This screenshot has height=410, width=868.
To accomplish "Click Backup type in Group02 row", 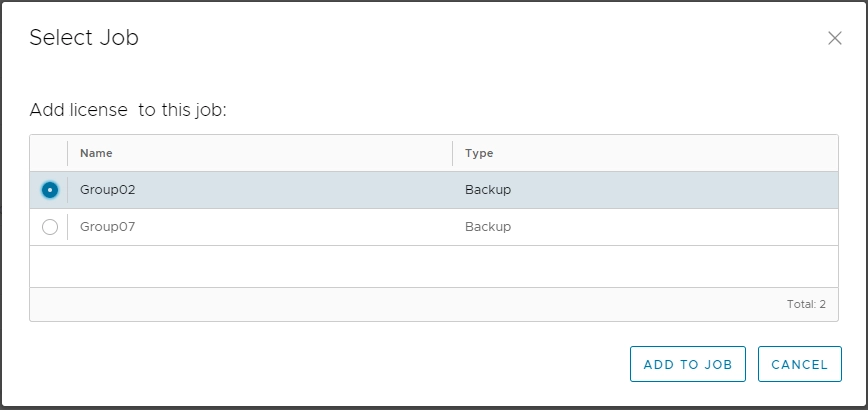I will pos(488,190).
